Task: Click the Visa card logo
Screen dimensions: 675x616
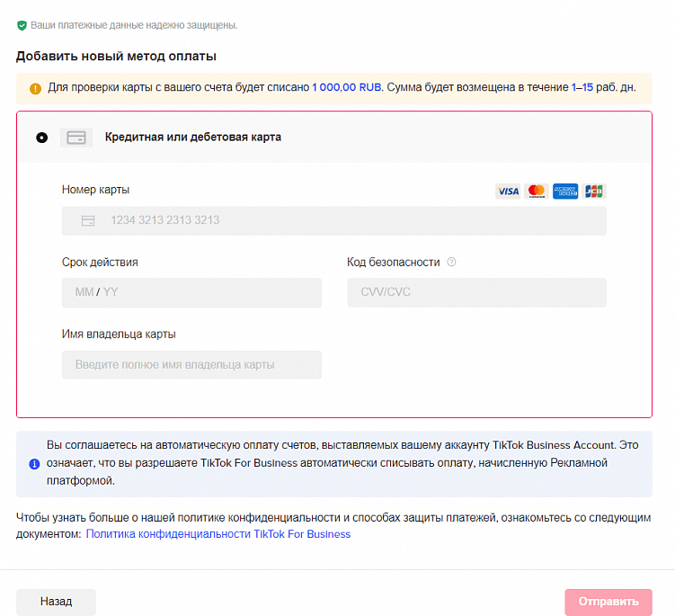Action: 508,191
